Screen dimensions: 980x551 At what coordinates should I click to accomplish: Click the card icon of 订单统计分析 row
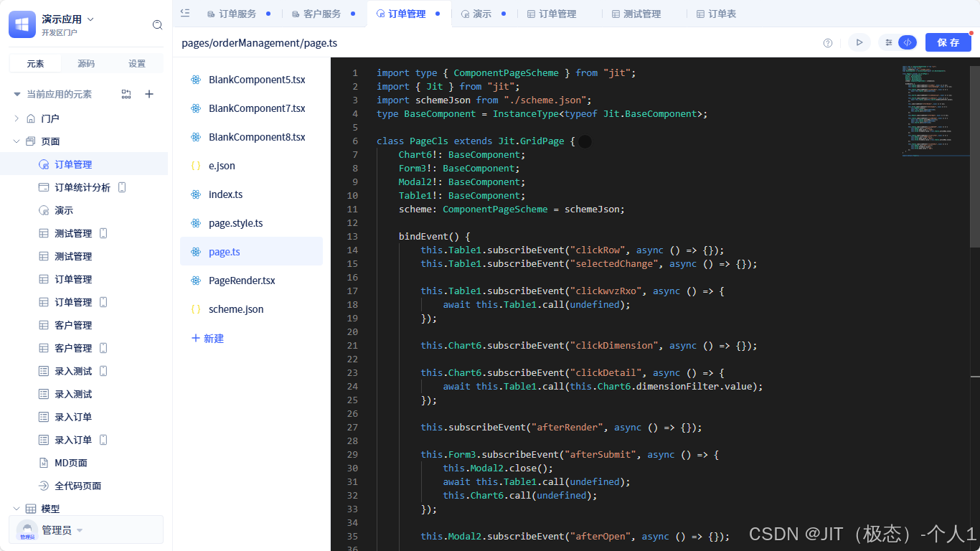pos(43,187)
